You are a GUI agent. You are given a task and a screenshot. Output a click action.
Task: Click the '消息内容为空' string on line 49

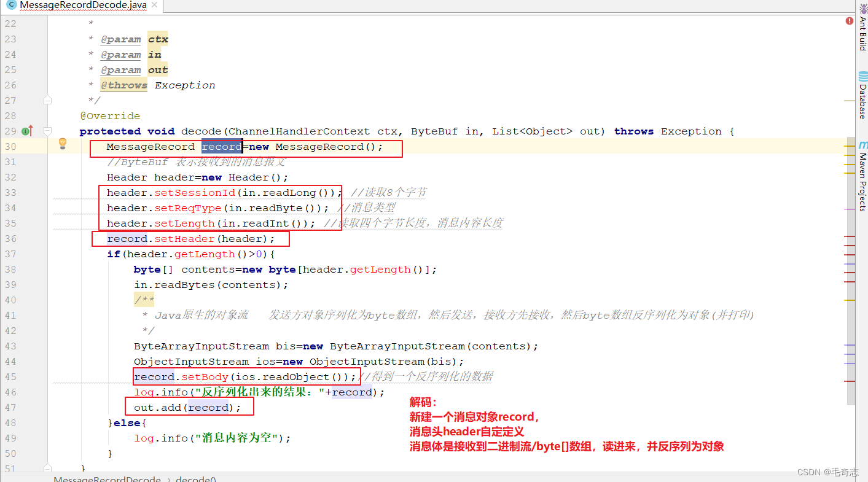236,438
